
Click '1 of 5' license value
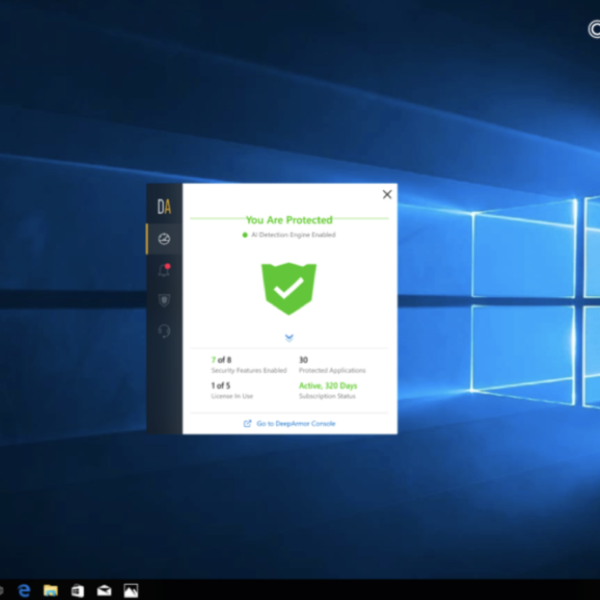(x=220, y=385)
